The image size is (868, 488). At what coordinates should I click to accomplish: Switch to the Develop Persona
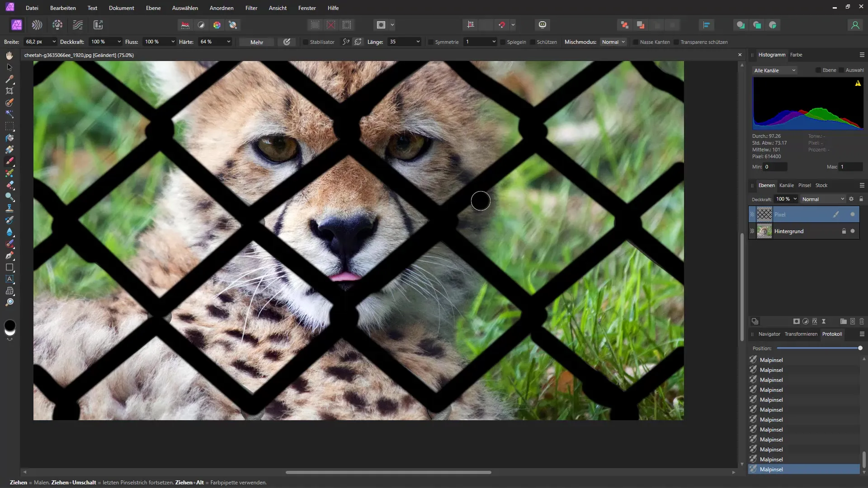pyautogui.click(x=57, y=25)
